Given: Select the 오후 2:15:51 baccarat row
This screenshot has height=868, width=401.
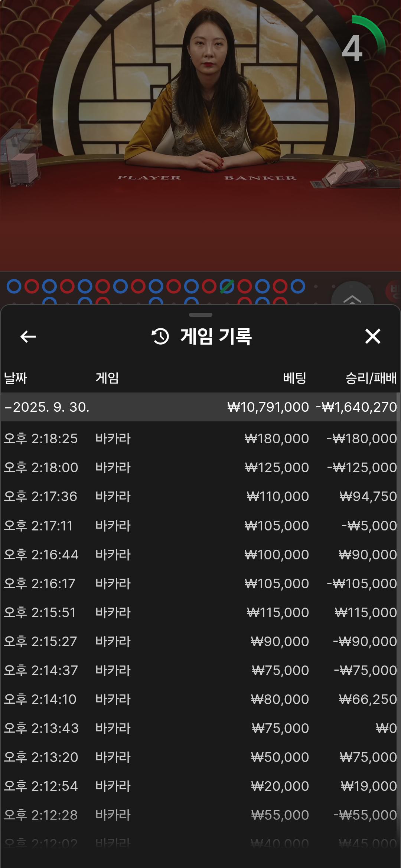Looking at the screenshot, I should click(x=200, y=612).
